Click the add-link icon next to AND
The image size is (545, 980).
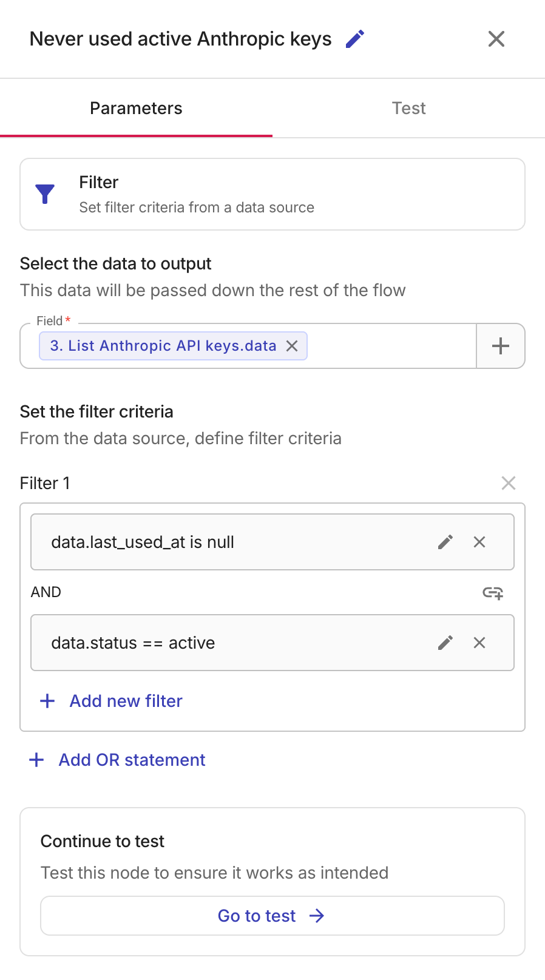tap(493, 592)
